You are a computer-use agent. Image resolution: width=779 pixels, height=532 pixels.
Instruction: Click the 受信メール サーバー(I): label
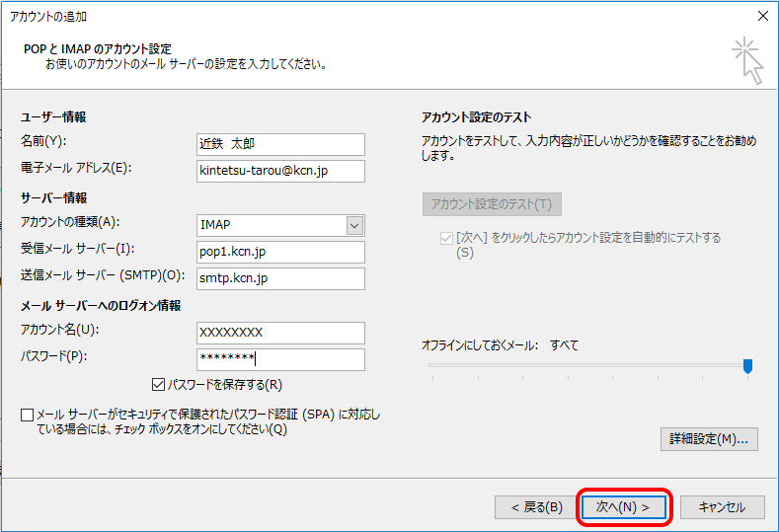77,249
